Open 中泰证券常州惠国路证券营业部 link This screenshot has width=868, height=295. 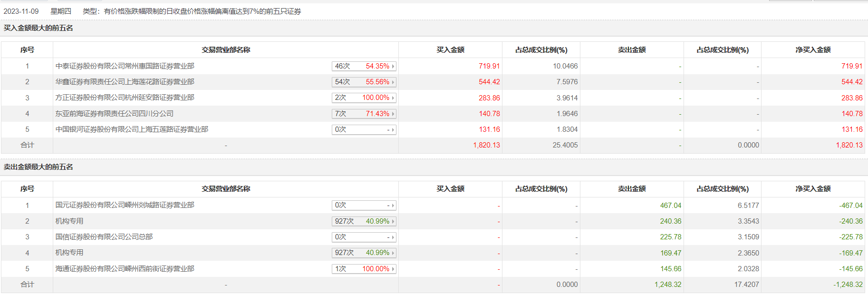click(x=125, y=66)
